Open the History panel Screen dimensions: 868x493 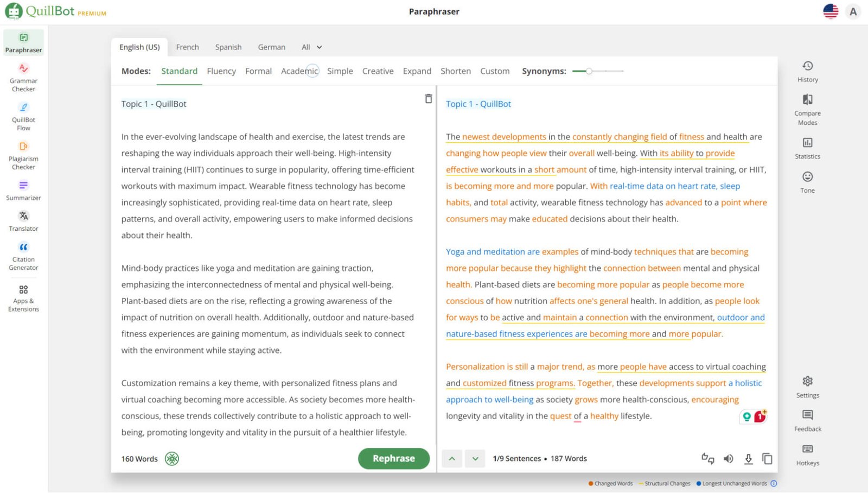pos(807,71)
